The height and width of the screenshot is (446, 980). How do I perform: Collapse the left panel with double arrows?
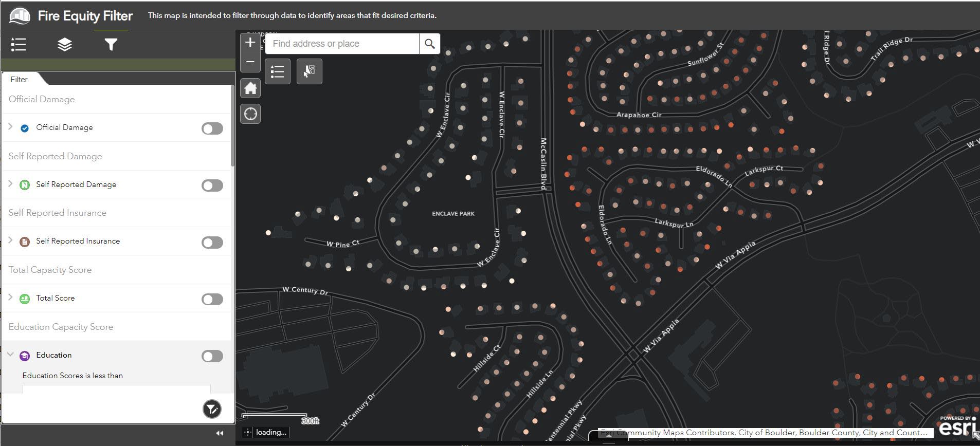pyautogui.click(x=220, y=433)
